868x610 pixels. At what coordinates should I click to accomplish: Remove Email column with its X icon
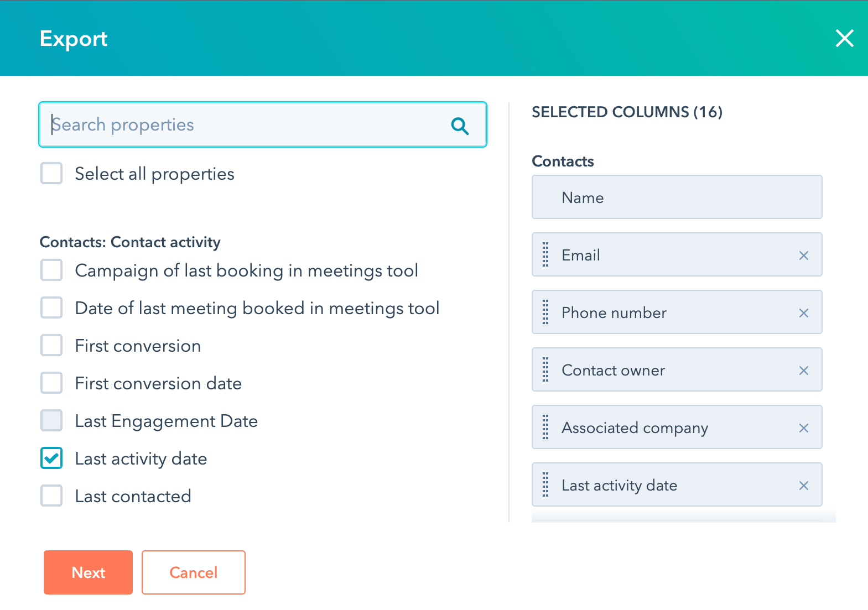coord(803,255)
